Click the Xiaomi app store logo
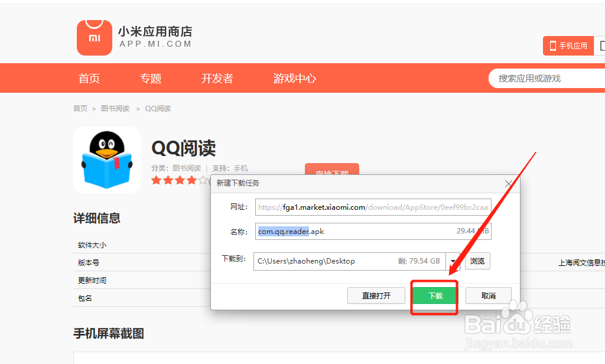 pos(95,37)
